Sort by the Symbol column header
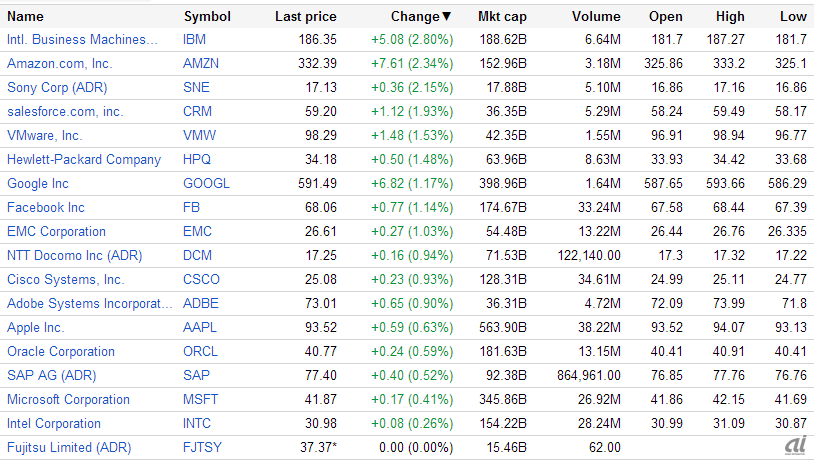The height and width of the screenshot is (463, 814). point(207,16)
